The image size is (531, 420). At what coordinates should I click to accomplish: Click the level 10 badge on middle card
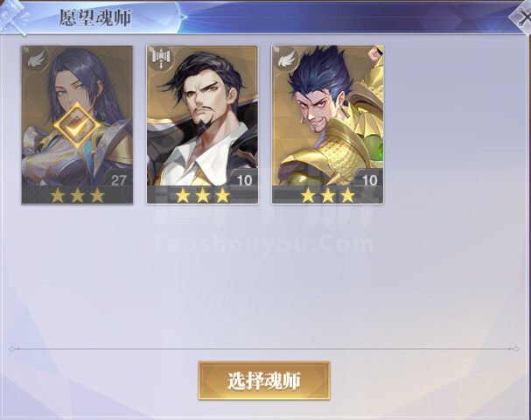tap(244, 180)
